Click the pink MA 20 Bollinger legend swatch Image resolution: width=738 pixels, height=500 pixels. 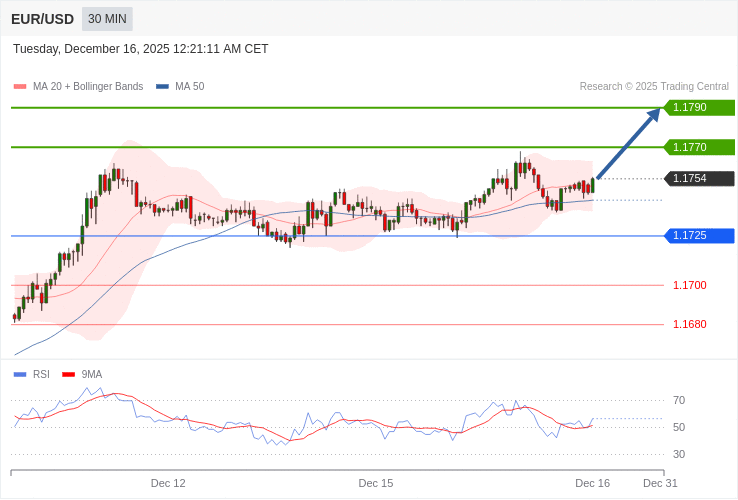click(20, 87)
